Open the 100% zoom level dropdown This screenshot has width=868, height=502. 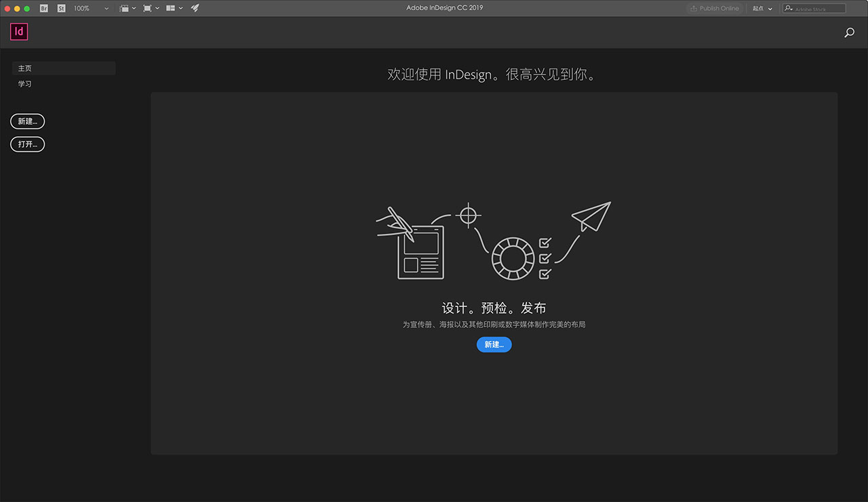point(91,8)
